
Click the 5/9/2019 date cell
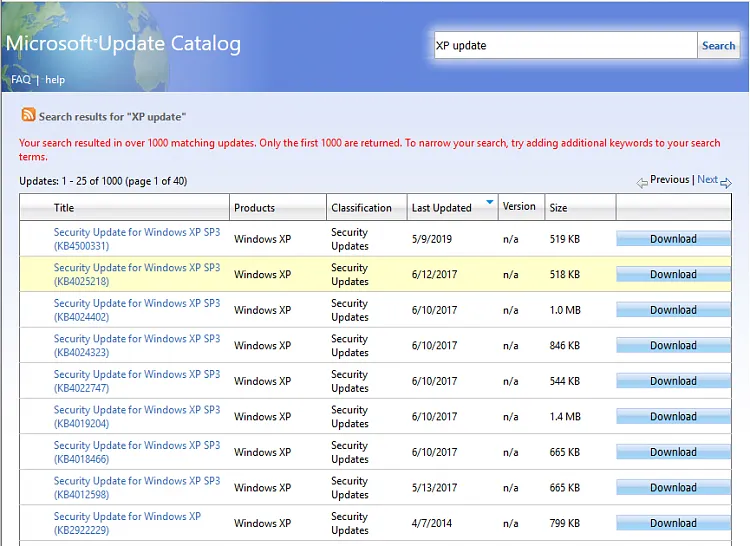pyautogui.click(x=431, y=239)
